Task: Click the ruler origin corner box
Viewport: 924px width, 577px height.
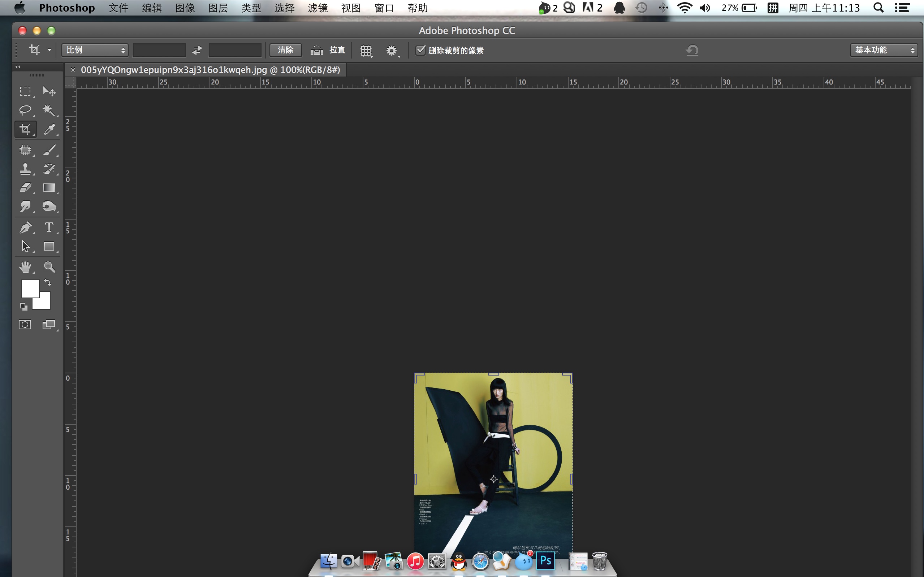Action: click(70, 82)
